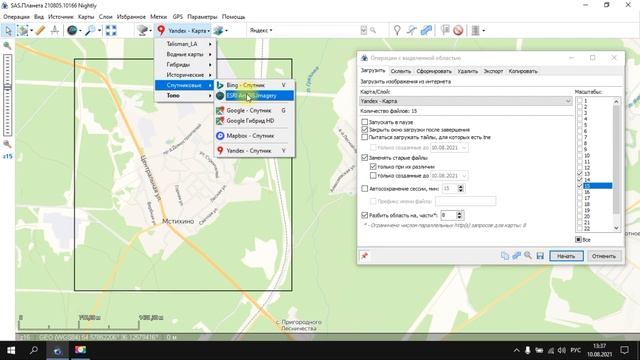Open the placemark manager flag icon

point(445,30)
